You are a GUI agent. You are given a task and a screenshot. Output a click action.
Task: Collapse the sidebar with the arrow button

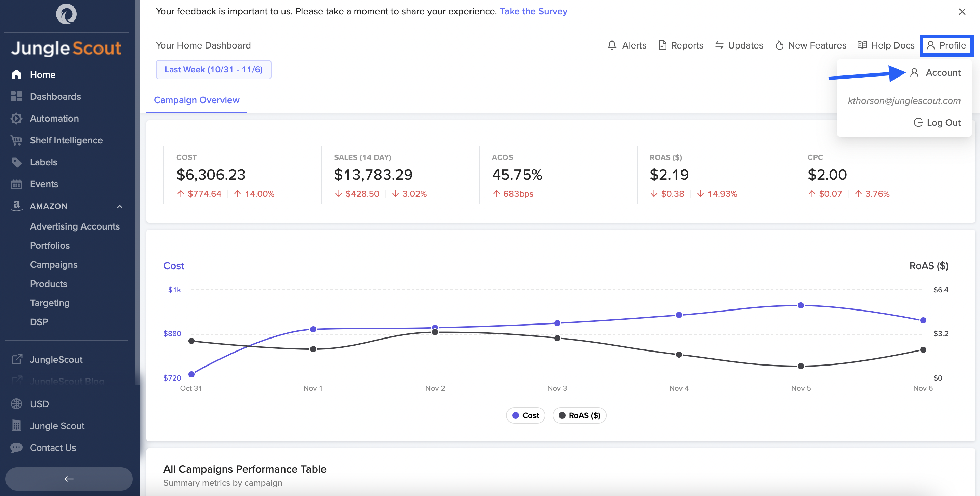pyautogui.click(x=69, y=479)
